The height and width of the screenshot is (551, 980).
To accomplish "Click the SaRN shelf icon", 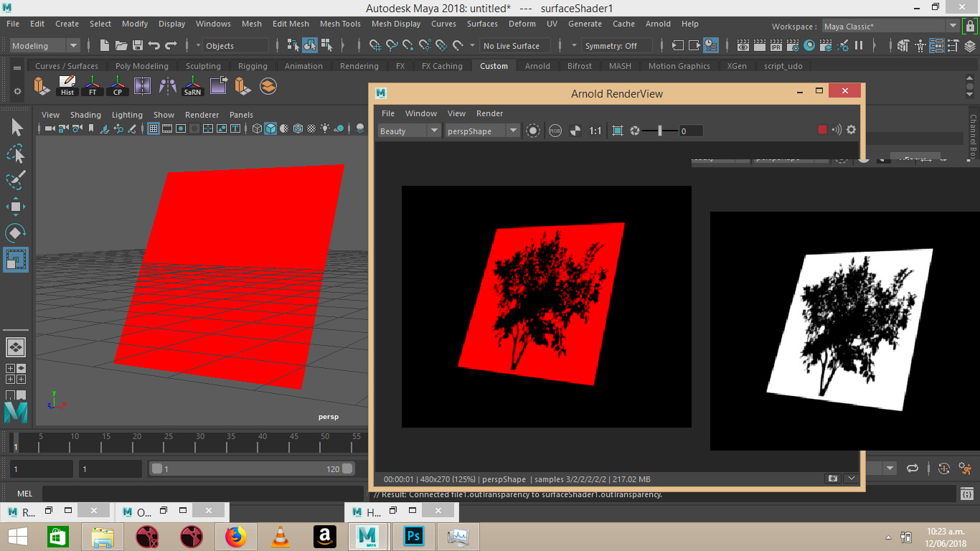I will pos(192,86).
